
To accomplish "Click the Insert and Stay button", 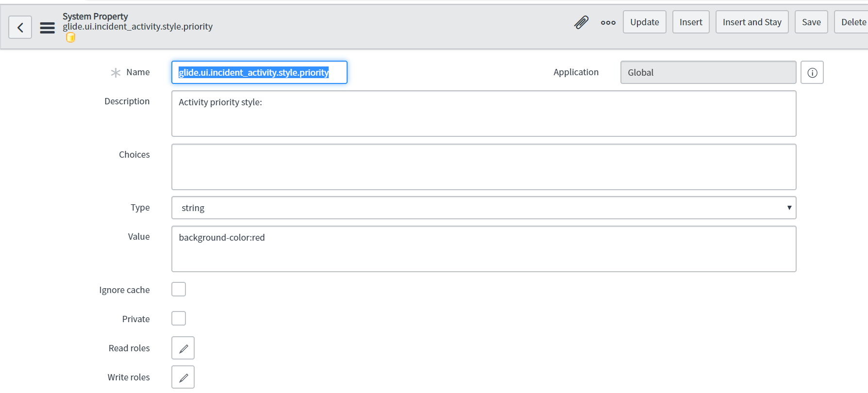I will [752, 22].
